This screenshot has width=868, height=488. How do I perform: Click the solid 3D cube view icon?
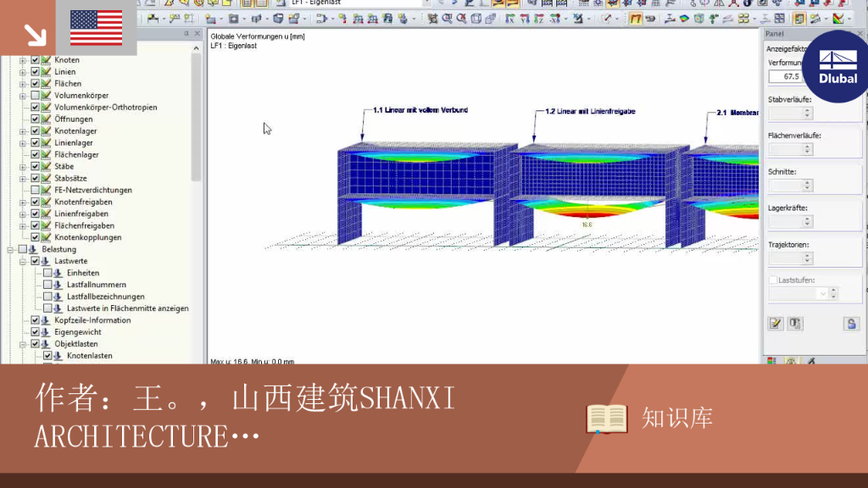tap(490, 19)
